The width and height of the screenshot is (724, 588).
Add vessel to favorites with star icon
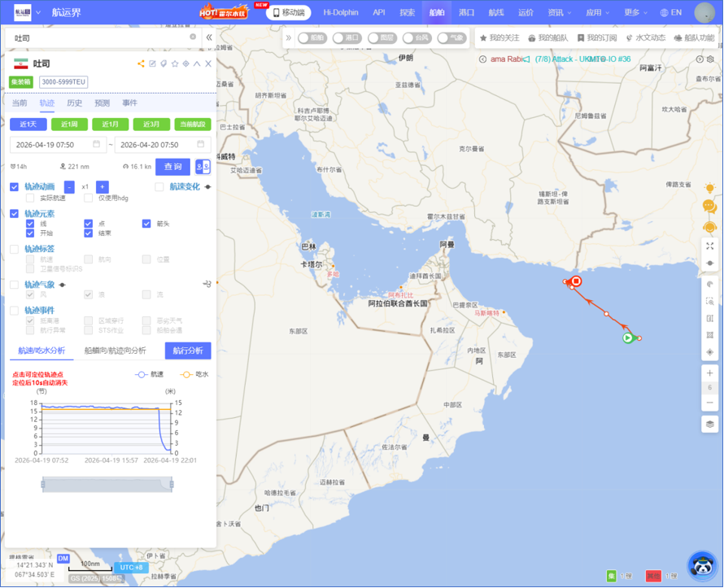pyautogui.click(x=175, y=63)
